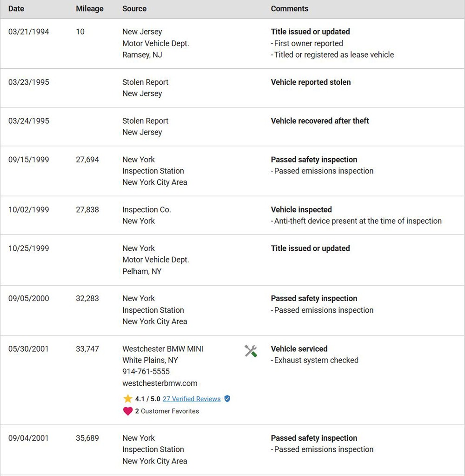Click the Vehicle serviced comment heading

coord(299,349)
